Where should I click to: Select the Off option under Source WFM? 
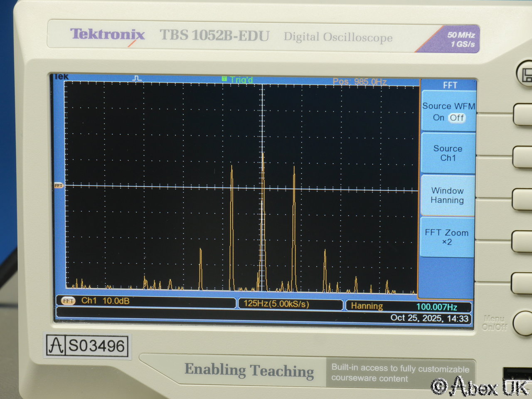click(456, 118)
